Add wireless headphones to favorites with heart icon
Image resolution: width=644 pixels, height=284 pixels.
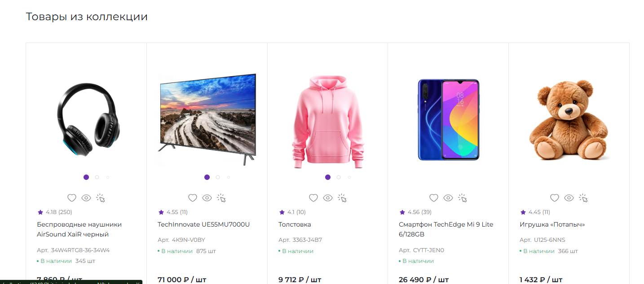tap(71, 198)
